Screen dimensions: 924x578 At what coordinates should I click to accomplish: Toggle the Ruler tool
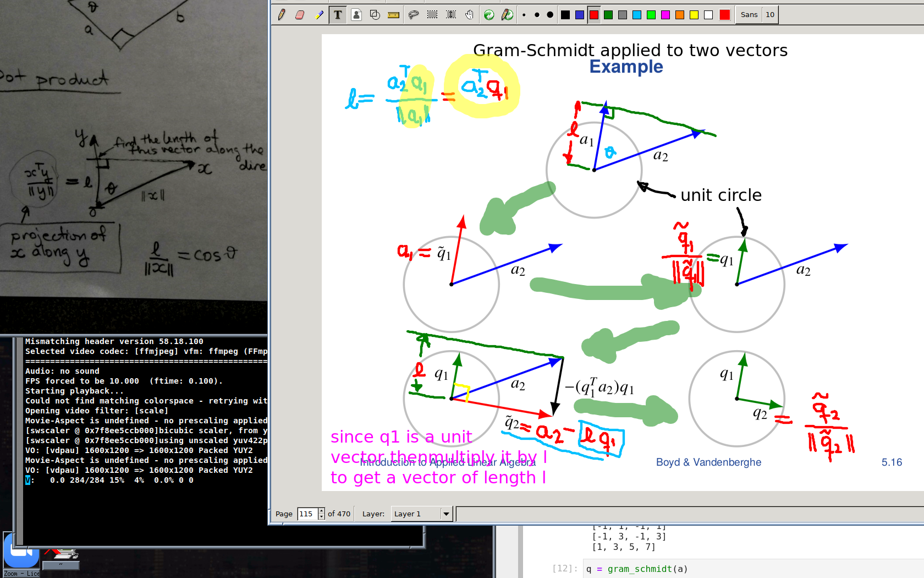[x=394, y=15]
